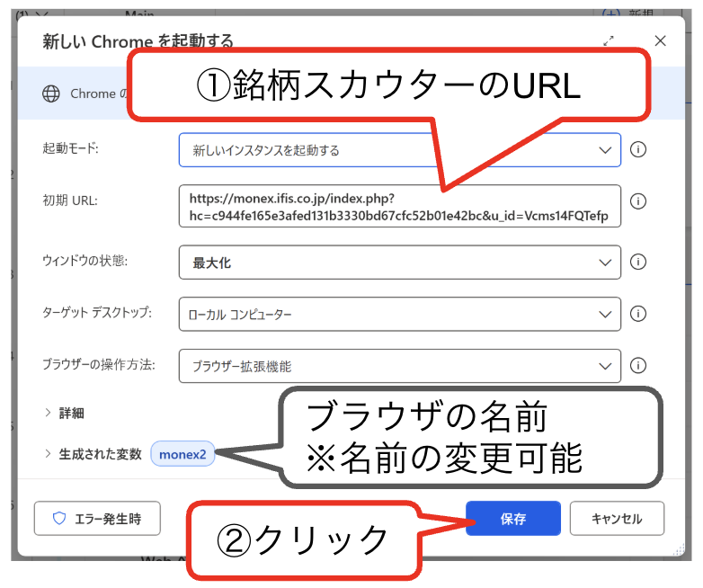Expand the dialog with the resize arrows icon
The height and width of the screenshot is (588, 703).
click(x=609, y=40)
